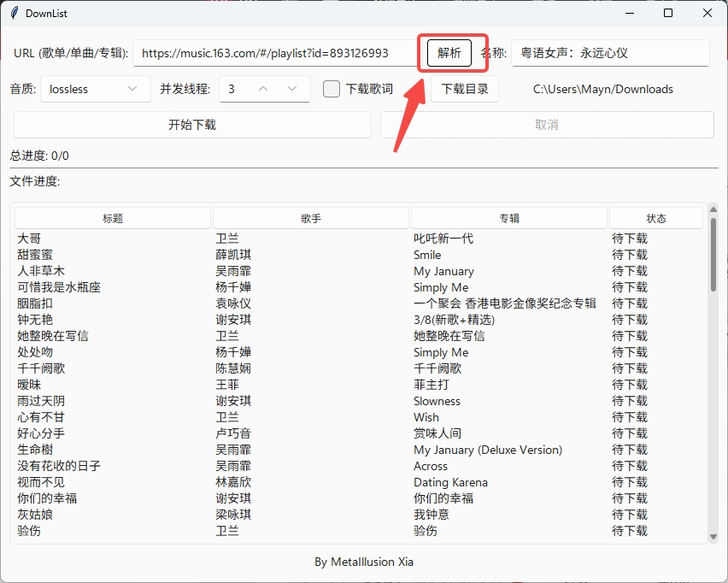Click the 解析 parse button

pos(451,52)
